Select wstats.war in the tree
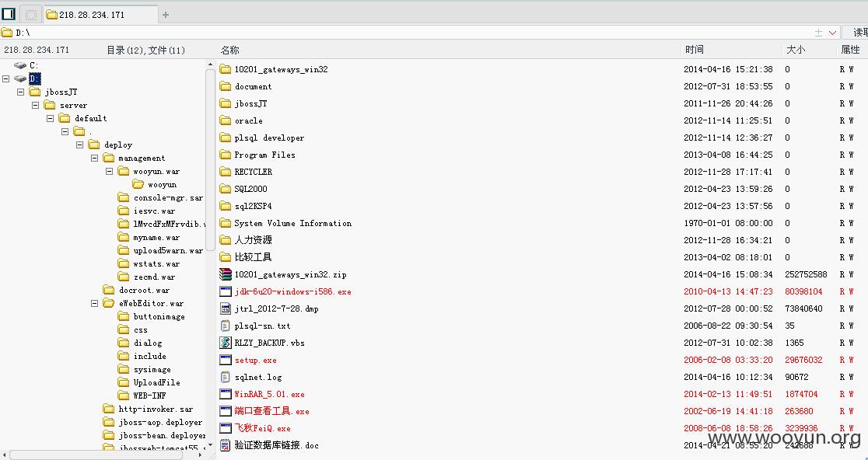868x460 pixels. pyautogui.click(x=156, y=264)
